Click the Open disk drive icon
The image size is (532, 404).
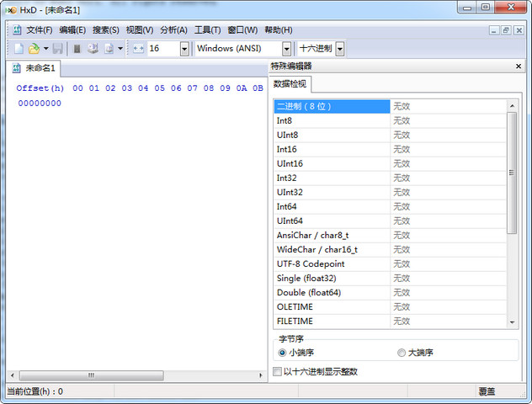pyautogui.click(x=93, y=49)
